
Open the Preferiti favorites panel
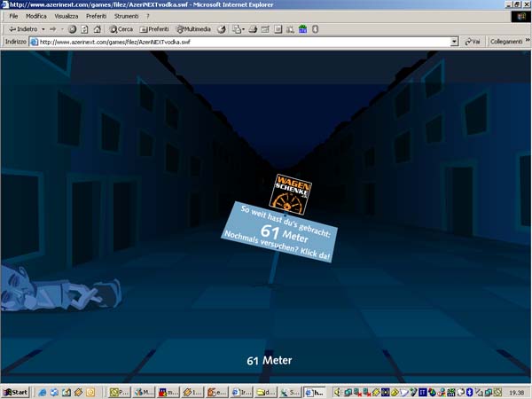tap(153, 29)
